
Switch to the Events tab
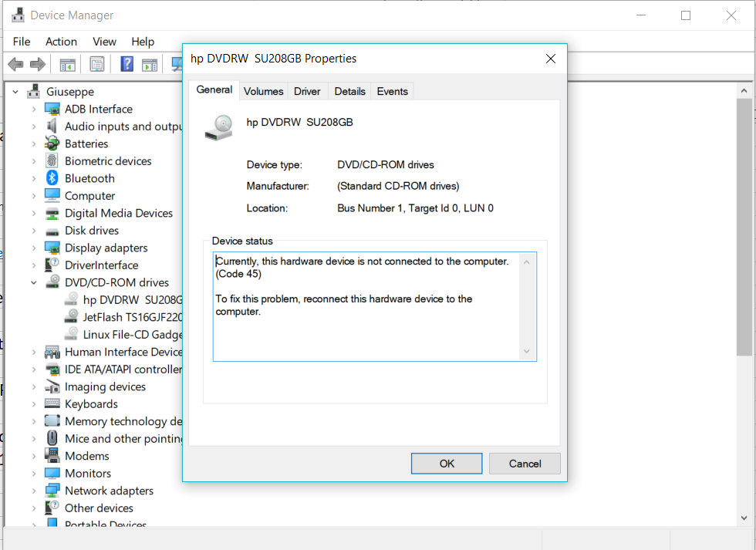(x=393, y=91)
